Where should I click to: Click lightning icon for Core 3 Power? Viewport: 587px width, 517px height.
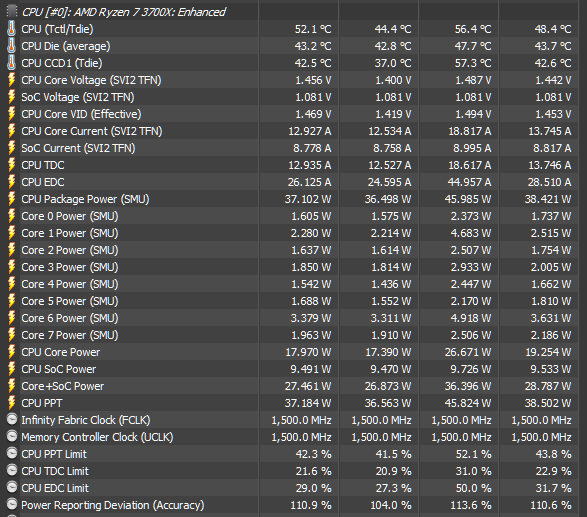click(12, 267)
